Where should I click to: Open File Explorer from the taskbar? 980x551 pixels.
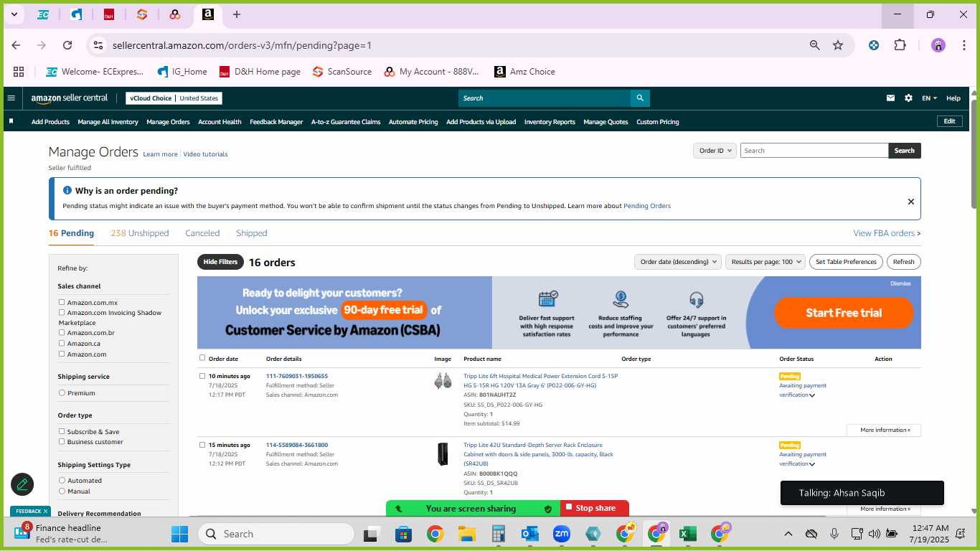tap(467, 534)
